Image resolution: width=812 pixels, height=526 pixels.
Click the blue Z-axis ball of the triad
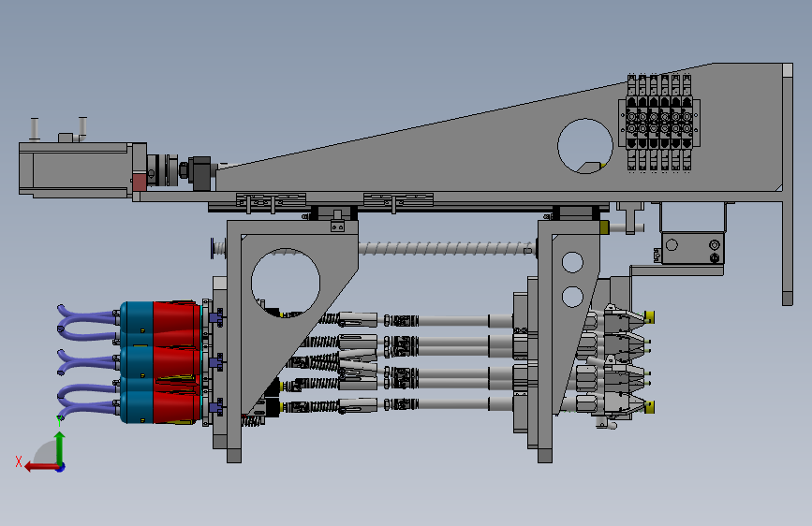coord(61,467)
